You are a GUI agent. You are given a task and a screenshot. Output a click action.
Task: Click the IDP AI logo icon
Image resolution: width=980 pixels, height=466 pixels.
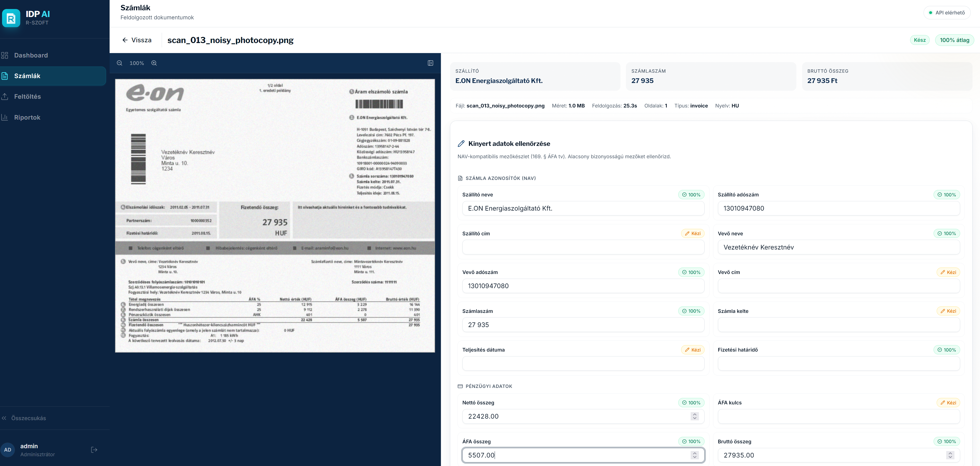click(x=11, y=18)
